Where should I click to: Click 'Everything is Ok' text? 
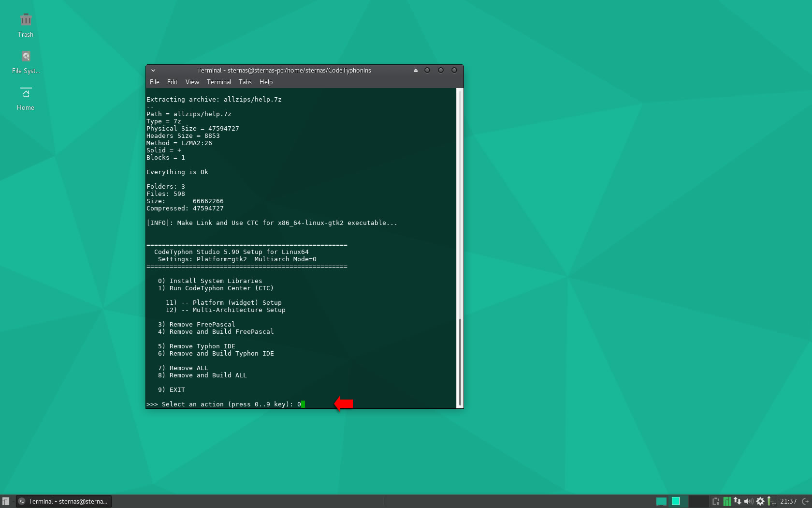tap(177, 172)
